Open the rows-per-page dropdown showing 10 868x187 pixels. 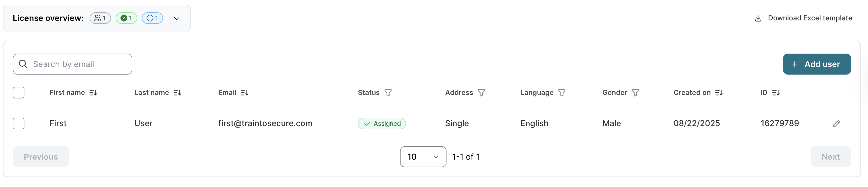pos(423,157)
